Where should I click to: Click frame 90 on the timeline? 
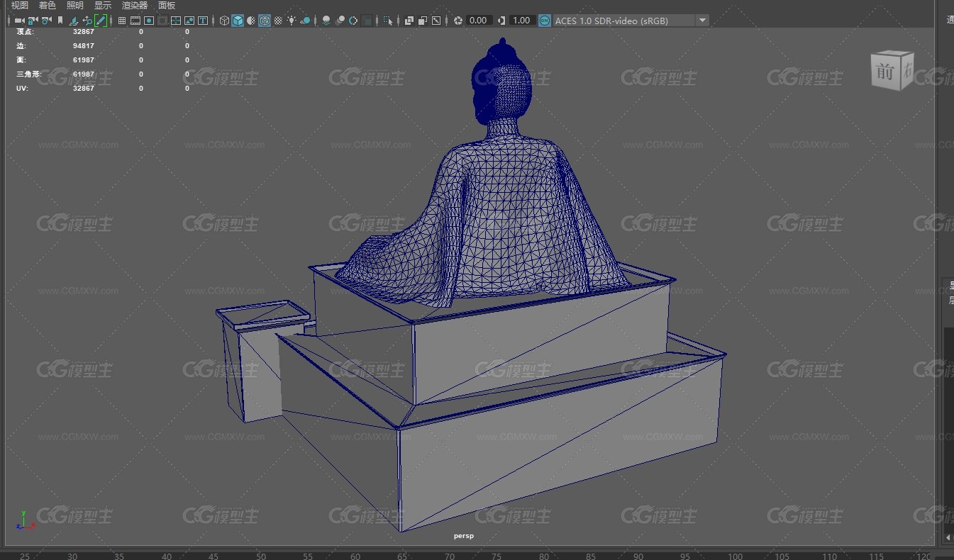pos(638,556)
